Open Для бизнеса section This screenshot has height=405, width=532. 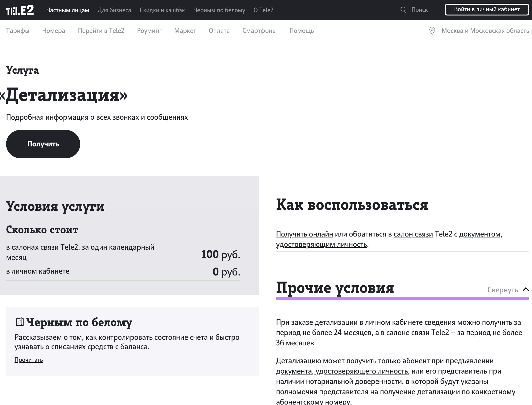tap(114, 10)
